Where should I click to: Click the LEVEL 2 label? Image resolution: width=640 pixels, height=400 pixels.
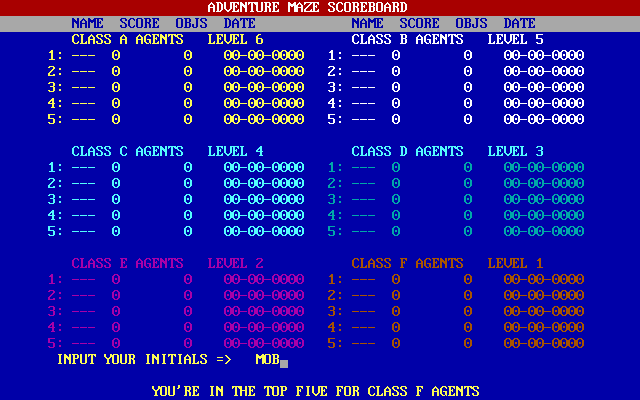[x=236, y=263]
